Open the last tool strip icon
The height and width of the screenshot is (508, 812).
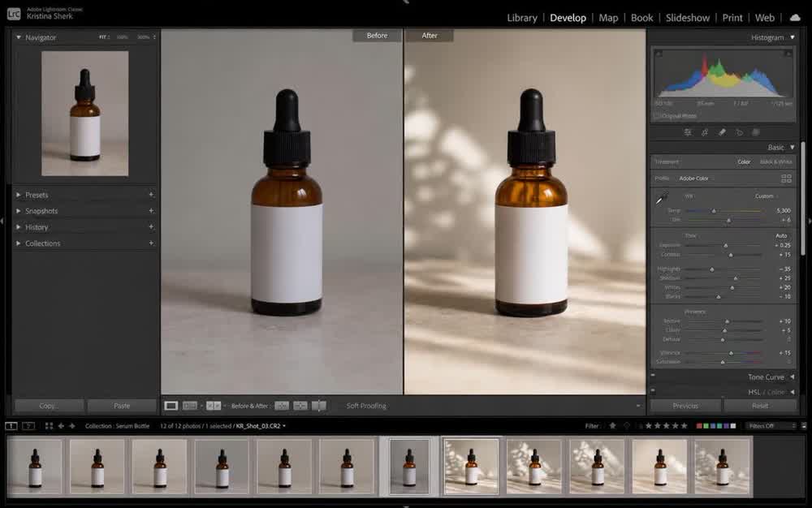point(755,132)
